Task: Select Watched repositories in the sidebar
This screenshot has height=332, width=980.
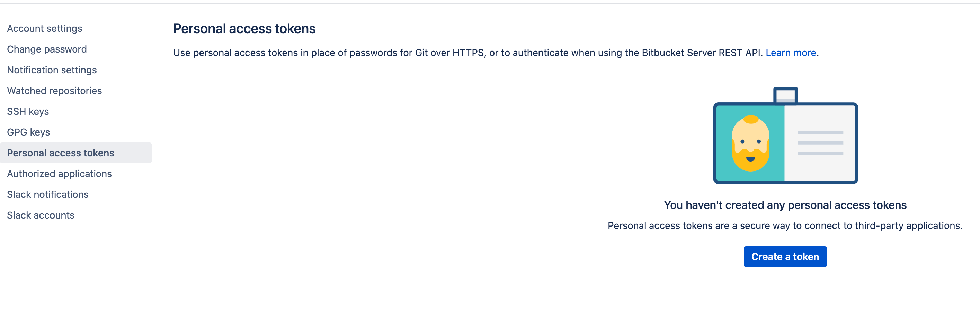Action: (x=54, y=91)
